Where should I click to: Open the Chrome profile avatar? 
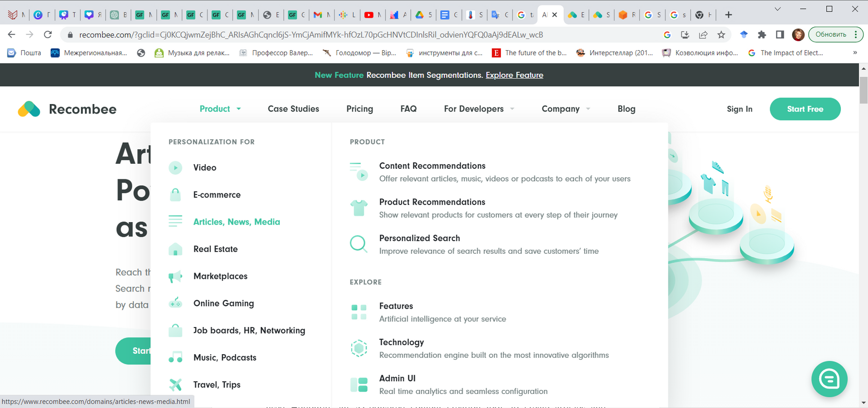(x=798, y=35)
